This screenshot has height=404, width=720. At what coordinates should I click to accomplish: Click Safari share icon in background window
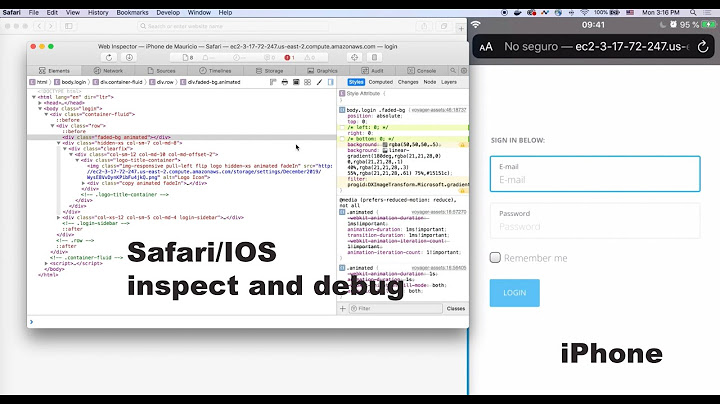[x=424, y=26]
